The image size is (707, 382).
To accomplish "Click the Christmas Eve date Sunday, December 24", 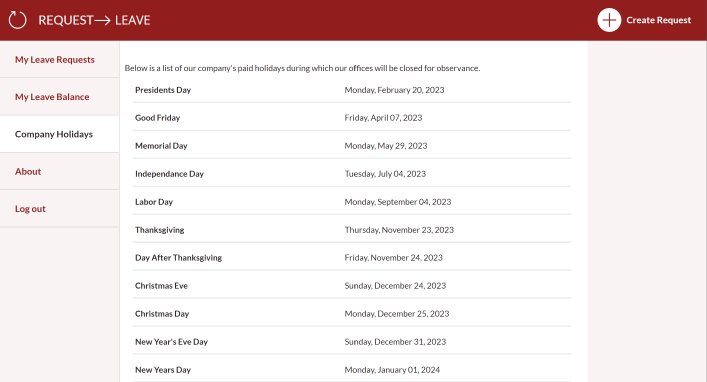I will tap(395, 285).
